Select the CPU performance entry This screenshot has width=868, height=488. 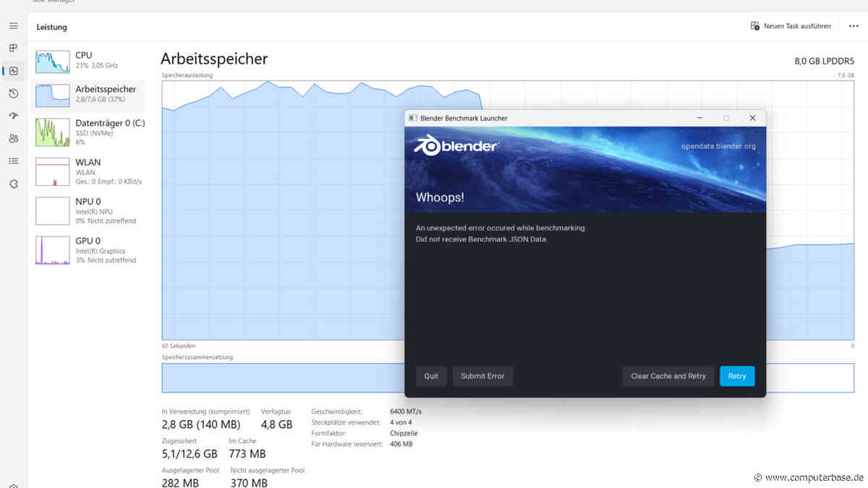point(89,60)
